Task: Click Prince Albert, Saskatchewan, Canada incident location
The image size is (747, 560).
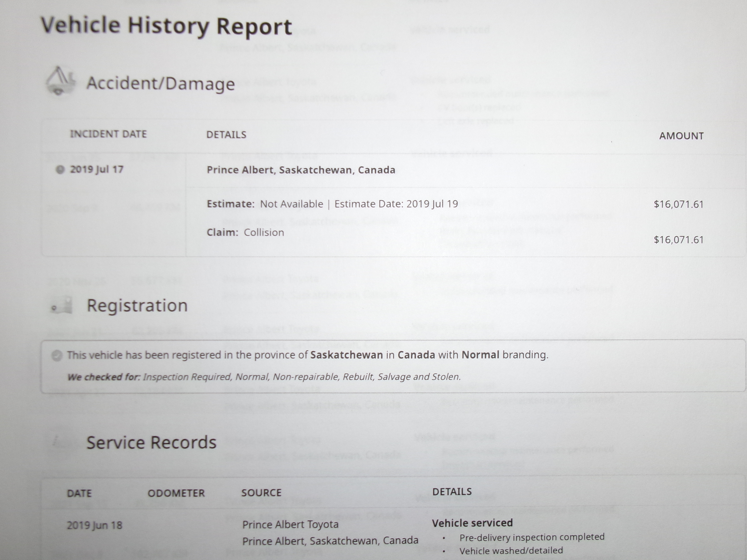Action: (301, 170)
